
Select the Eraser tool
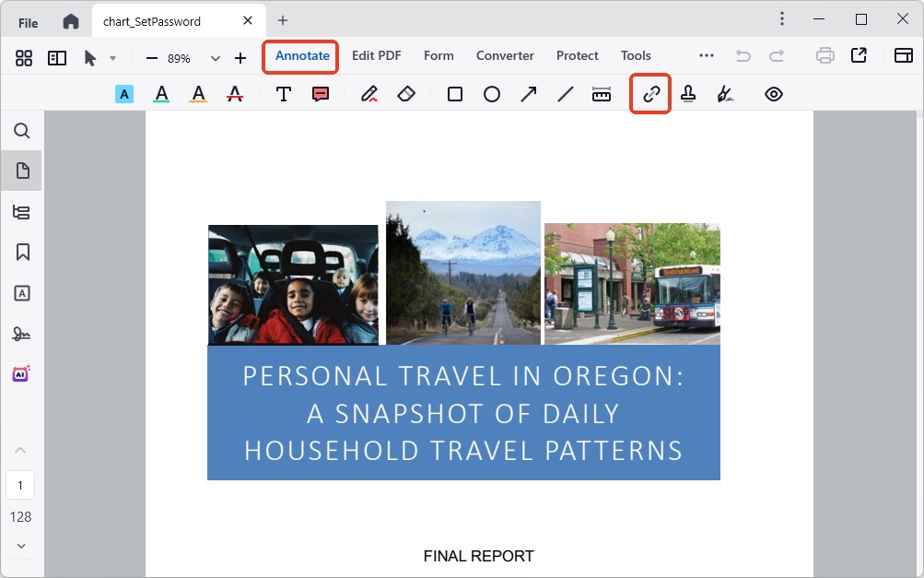point(406,93)
